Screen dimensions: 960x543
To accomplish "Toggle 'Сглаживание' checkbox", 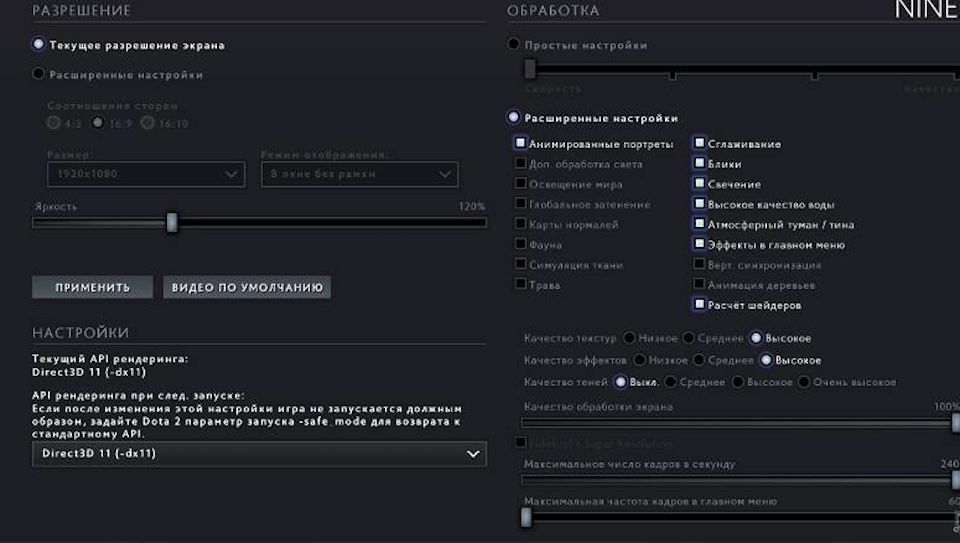I will (700, 144).
